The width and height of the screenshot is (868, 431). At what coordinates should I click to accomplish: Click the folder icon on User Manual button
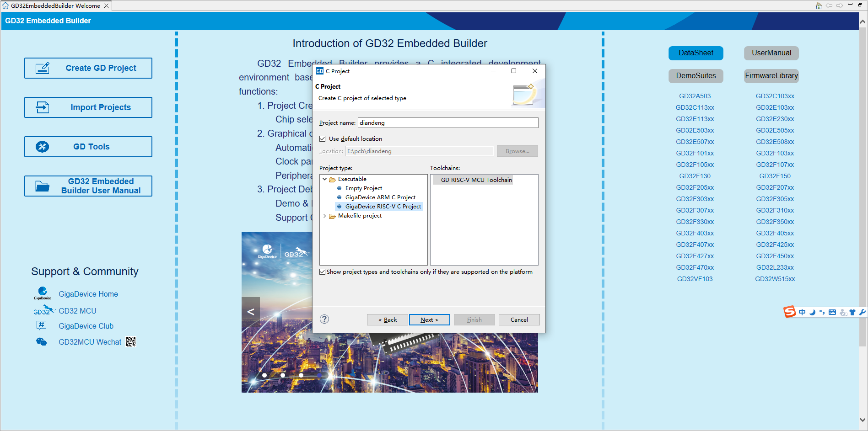tap(43, 186)
